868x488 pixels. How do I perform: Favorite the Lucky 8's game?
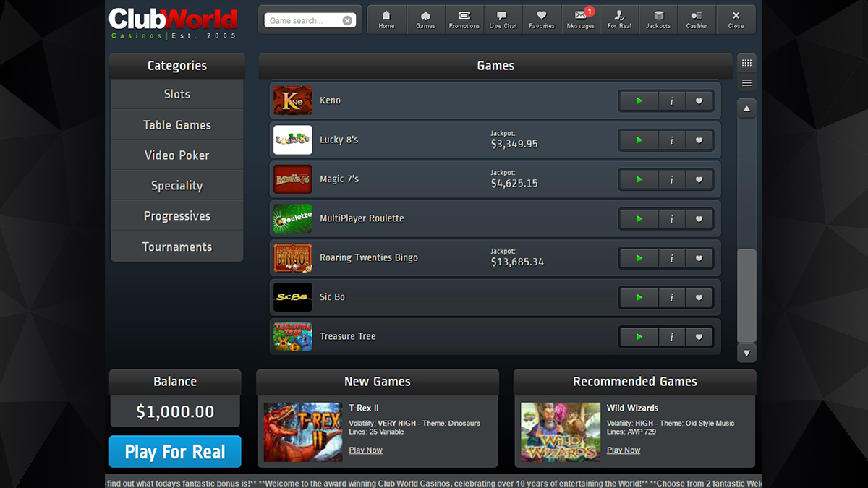699,140
